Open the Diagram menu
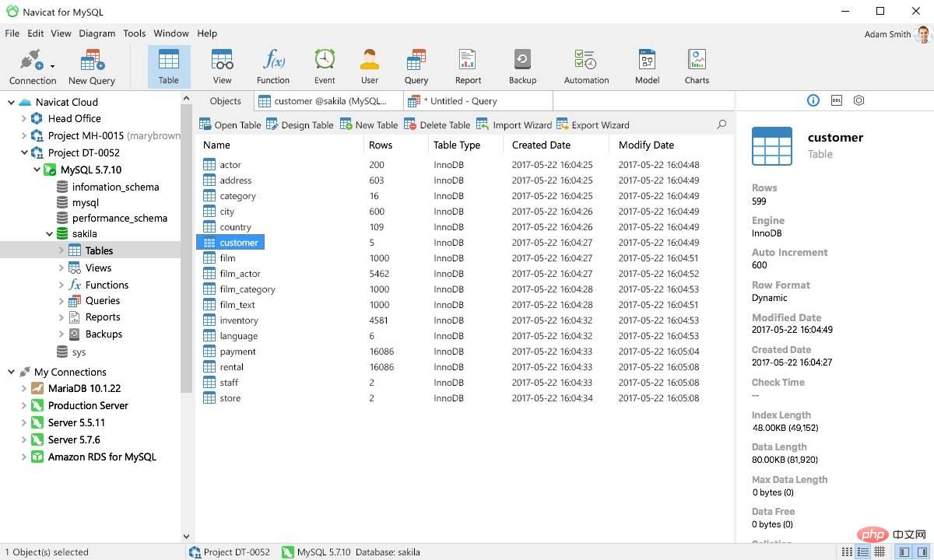Screen dimensions: 934x560 pos(97,33)
